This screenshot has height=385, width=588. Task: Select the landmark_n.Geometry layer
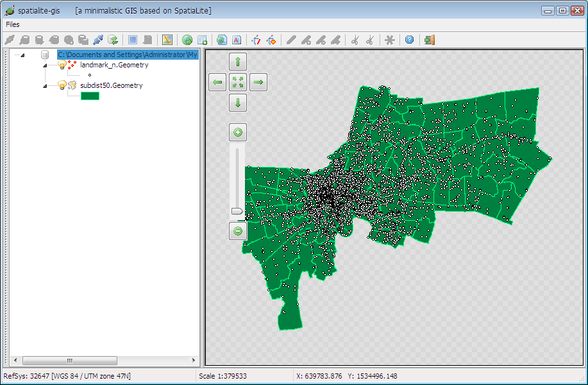[114, 65]
